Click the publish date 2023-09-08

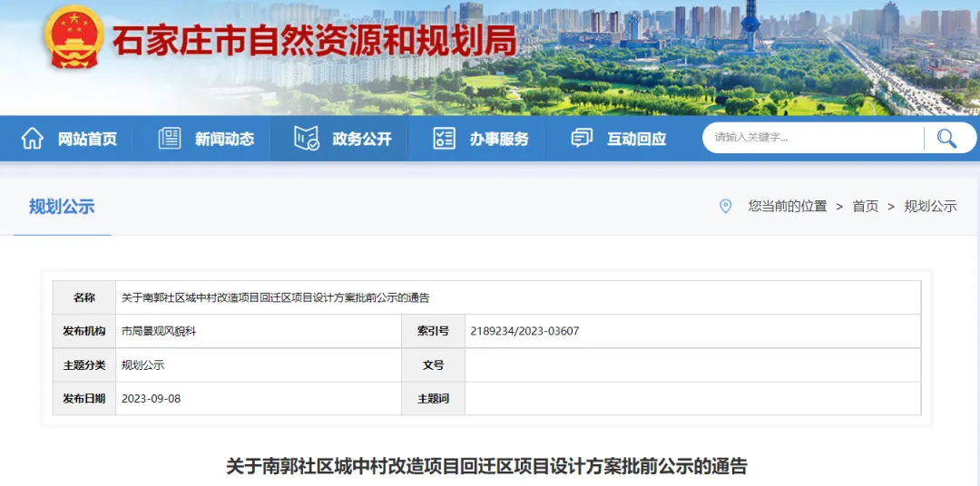151,399
